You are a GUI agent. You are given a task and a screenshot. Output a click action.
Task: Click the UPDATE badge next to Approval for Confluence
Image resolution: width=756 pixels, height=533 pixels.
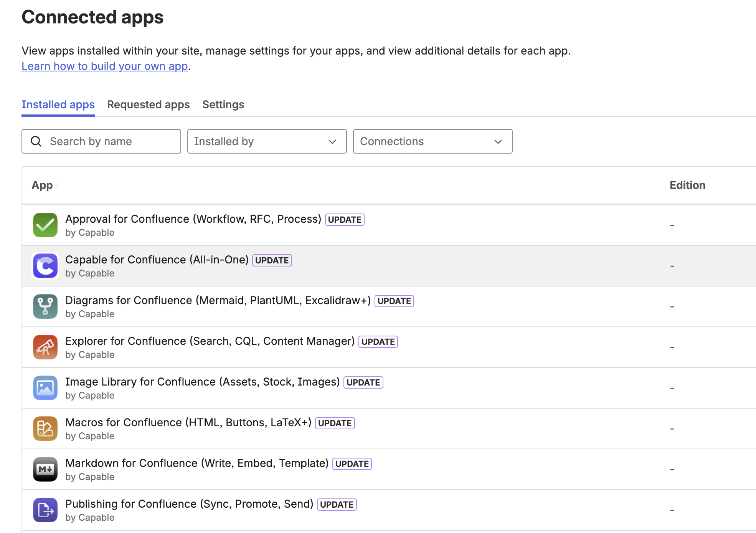344,220
